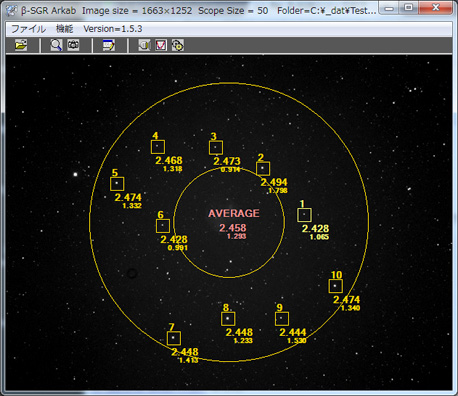Click the telescope scope icon
Screen dimensions: 458x396
pos(144,45)
